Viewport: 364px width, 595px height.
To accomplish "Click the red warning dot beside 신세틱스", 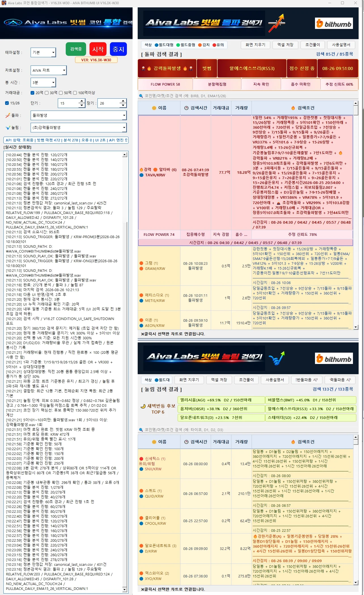I will [141, 459].
